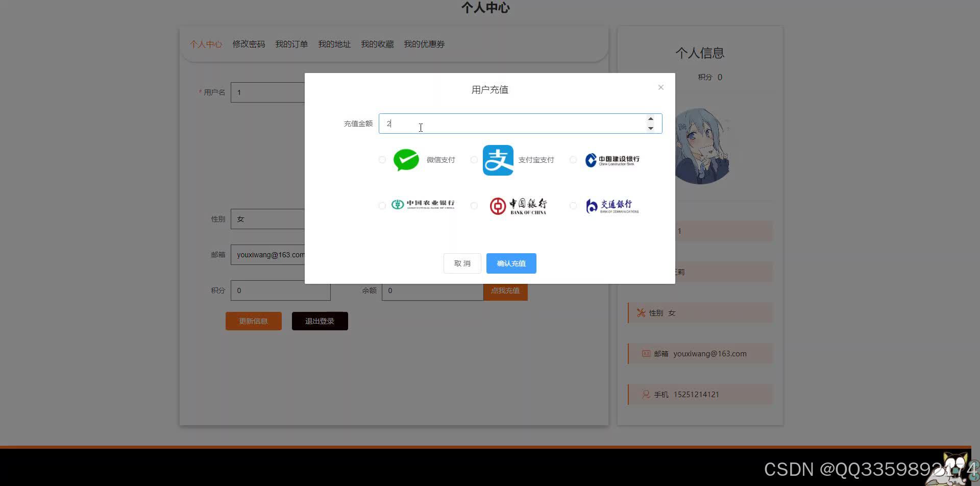This screenshot has width=980, height=486.
Task: Click the 微信支付 label text
Action: [x=441, y=160]
